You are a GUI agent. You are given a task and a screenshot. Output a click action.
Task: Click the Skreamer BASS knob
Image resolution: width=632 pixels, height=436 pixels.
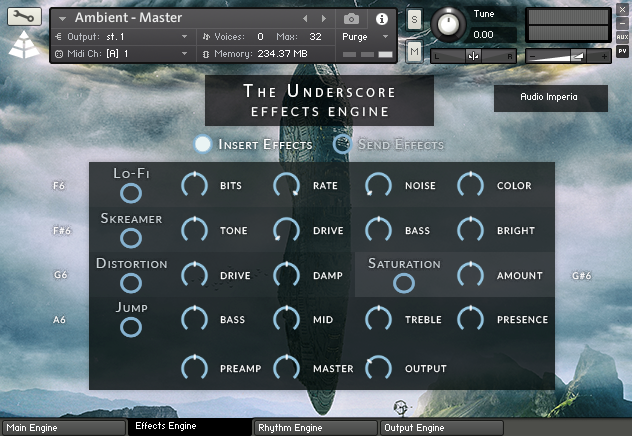378,230
